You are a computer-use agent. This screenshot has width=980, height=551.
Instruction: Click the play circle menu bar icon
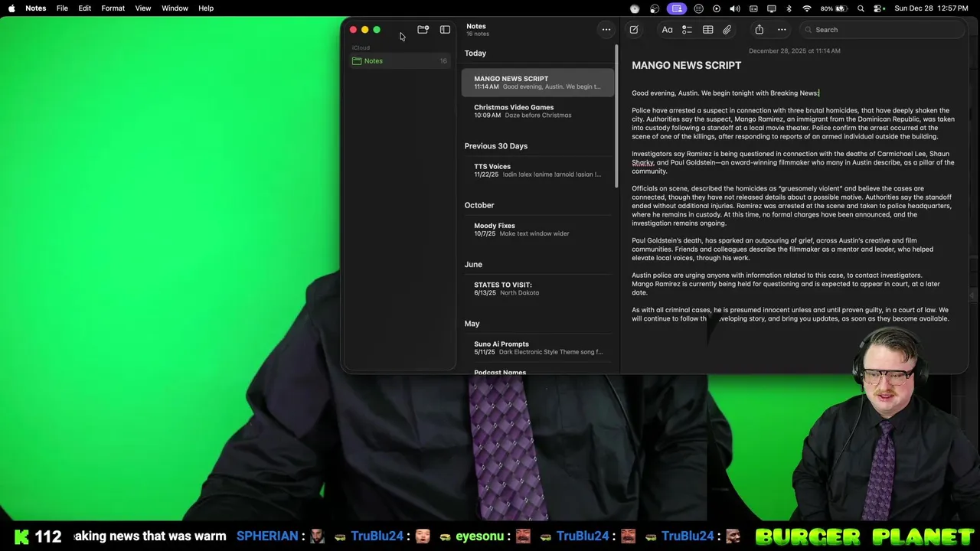point(717,8)
